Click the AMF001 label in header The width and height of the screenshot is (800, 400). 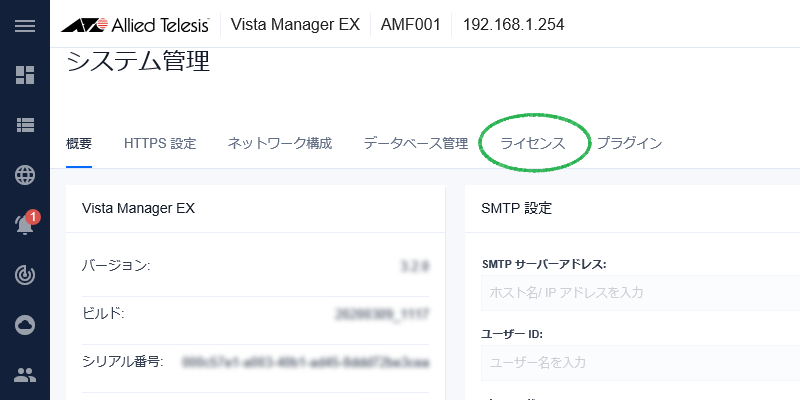point(410,24)
